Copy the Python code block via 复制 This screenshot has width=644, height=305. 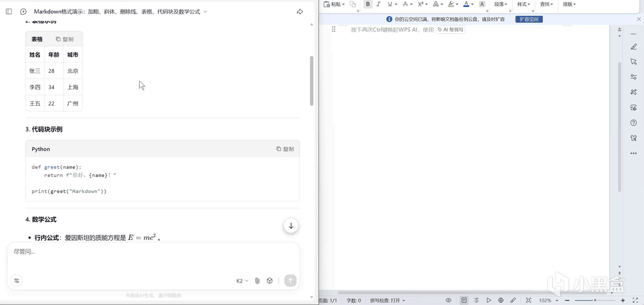285,149
